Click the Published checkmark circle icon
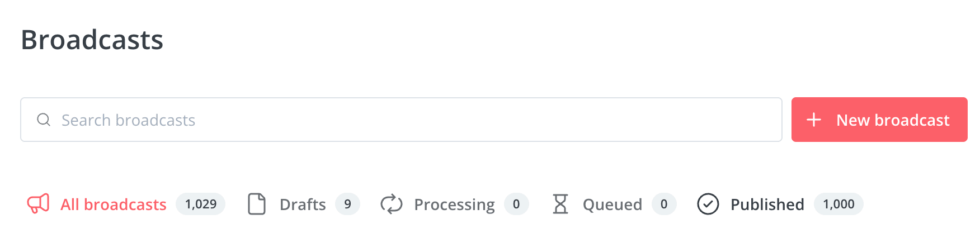Viewport: 980px width, 238px height. point(708,204)
